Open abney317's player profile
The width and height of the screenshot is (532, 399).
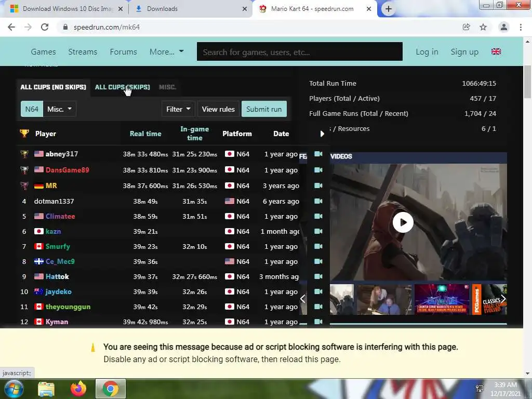coord(62,154)
